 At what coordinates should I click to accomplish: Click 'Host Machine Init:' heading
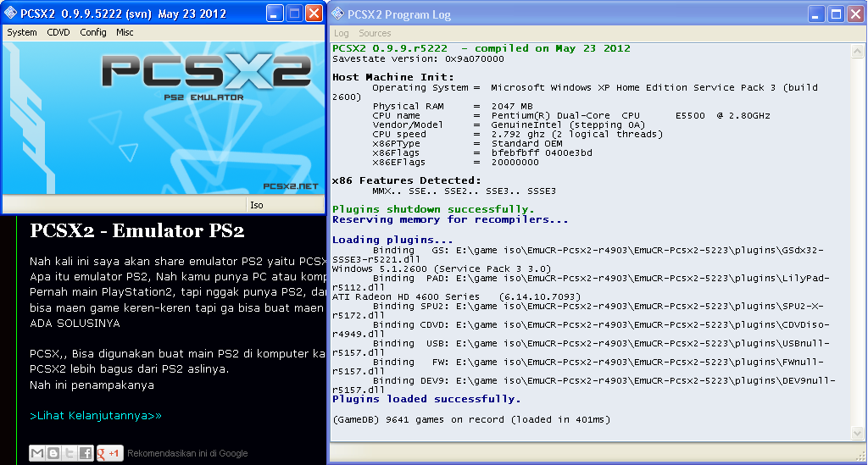click(393, 77)
